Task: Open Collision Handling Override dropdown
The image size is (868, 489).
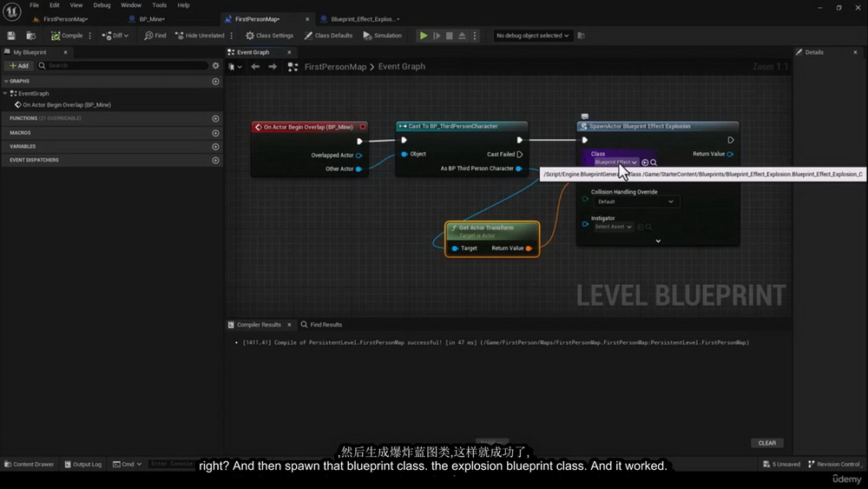Action: point(635,202)
